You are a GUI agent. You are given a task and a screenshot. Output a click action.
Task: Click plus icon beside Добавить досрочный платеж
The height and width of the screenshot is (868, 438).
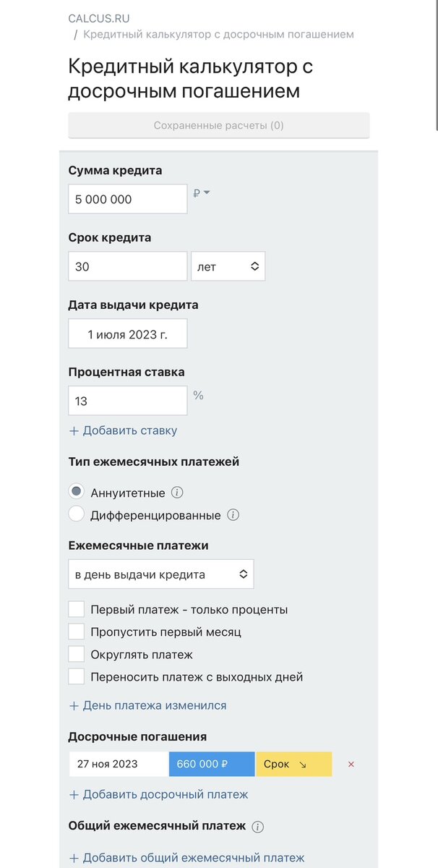[74, 794]
